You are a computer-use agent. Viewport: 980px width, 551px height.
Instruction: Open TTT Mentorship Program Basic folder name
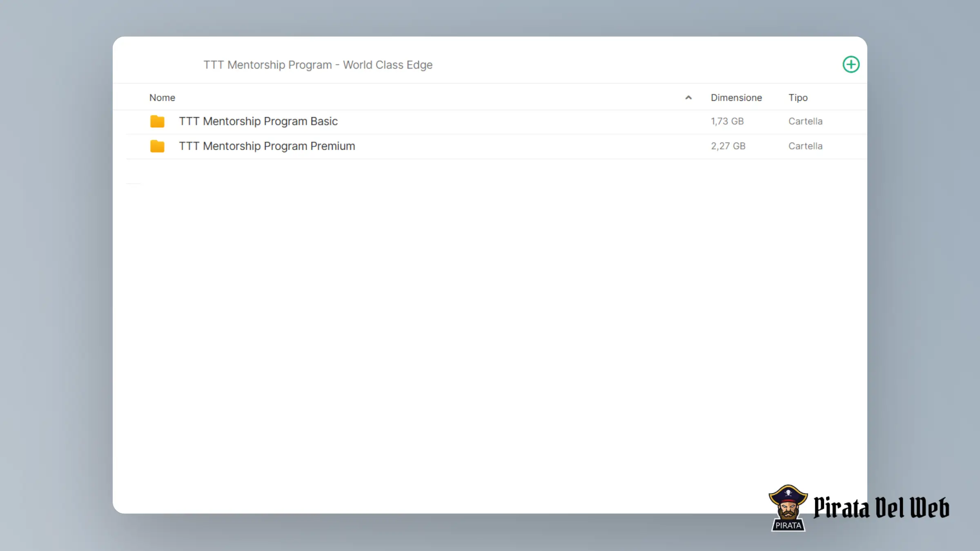(258, 122)
